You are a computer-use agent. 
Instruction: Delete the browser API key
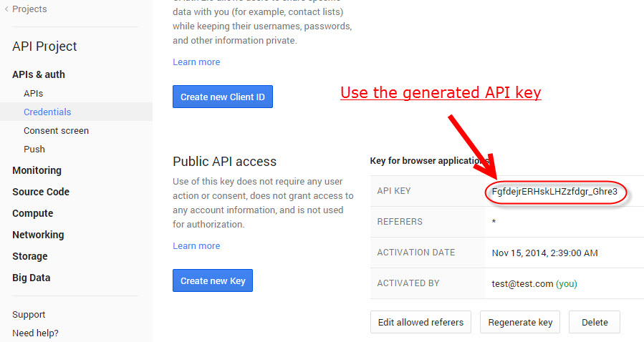tap(595, 322)
